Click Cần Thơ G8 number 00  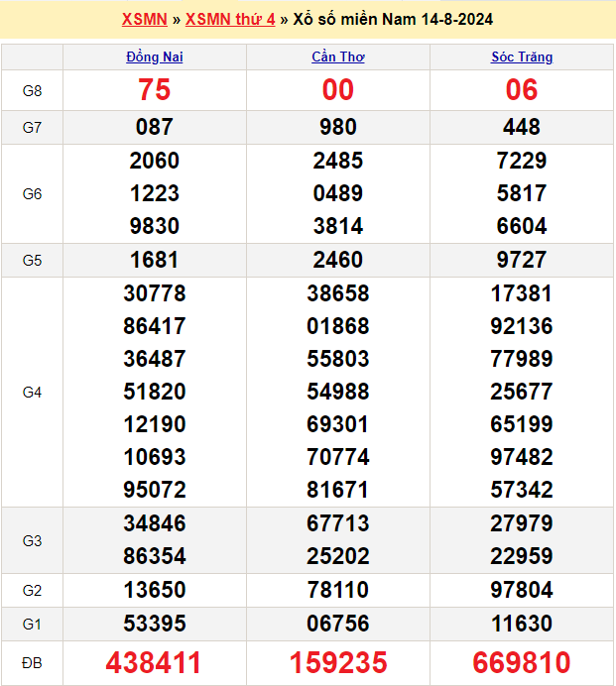(338, 91)
